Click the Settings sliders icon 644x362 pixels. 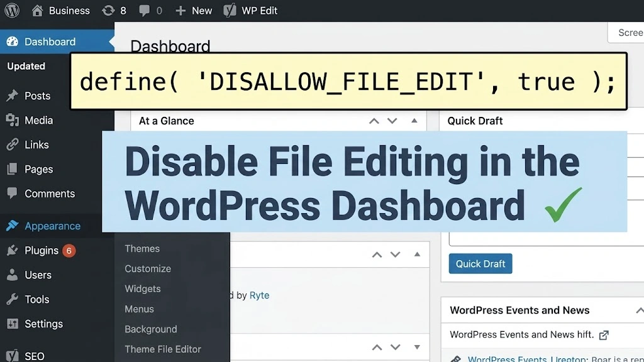coord(13,324)
